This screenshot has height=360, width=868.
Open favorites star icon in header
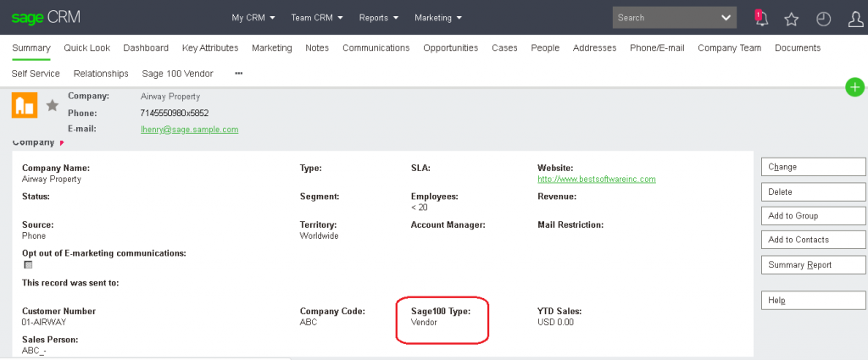(x=792, y=19)
